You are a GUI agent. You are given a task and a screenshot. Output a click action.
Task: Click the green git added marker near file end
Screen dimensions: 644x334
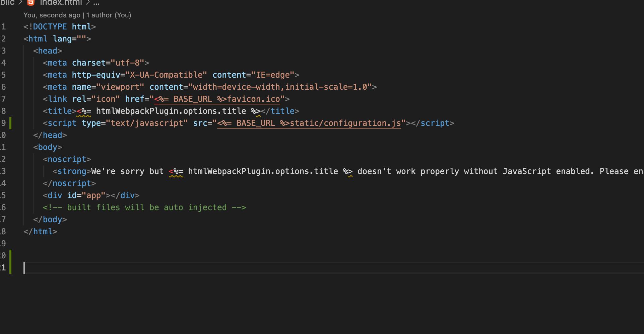click(10, 262)
